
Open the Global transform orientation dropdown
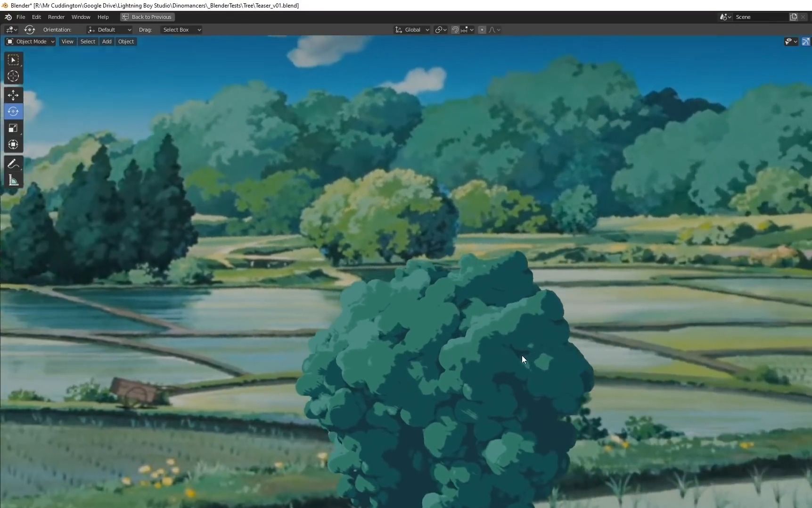coord(412,30)
